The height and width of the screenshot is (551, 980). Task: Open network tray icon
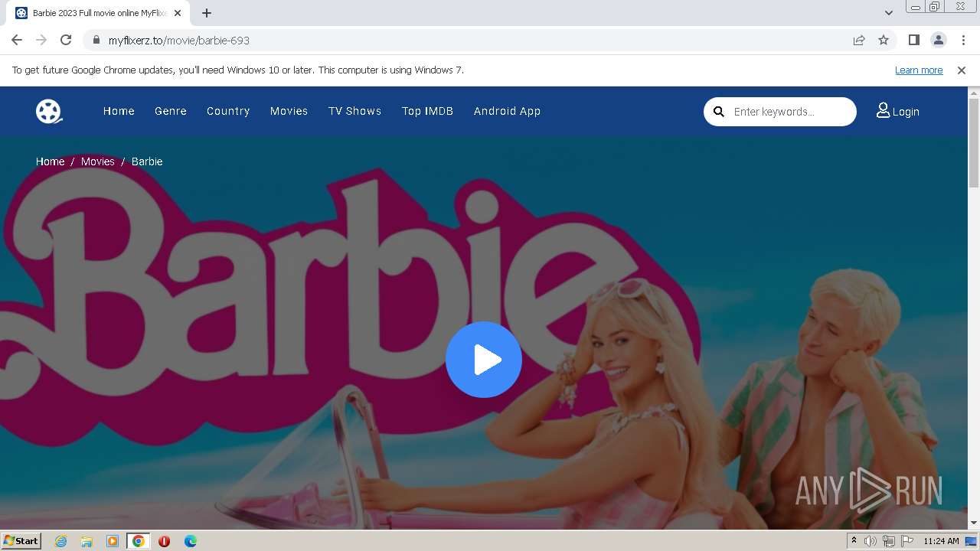(889, 541)
